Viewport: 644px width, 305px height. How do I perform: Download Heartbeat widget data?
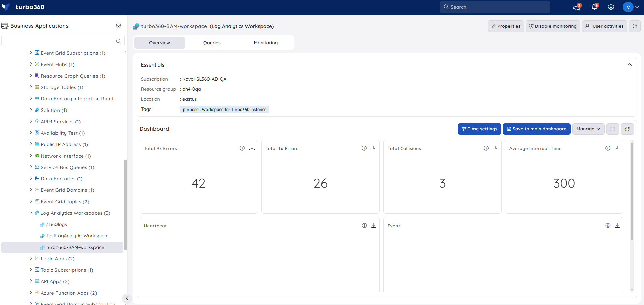[x=374, y=226]
